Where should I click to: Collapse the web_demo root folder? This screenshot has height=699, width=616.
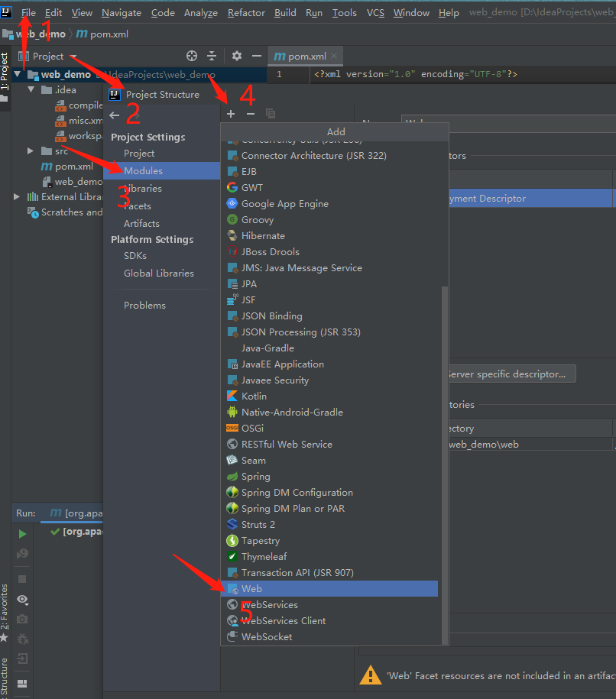click(18, 74)
